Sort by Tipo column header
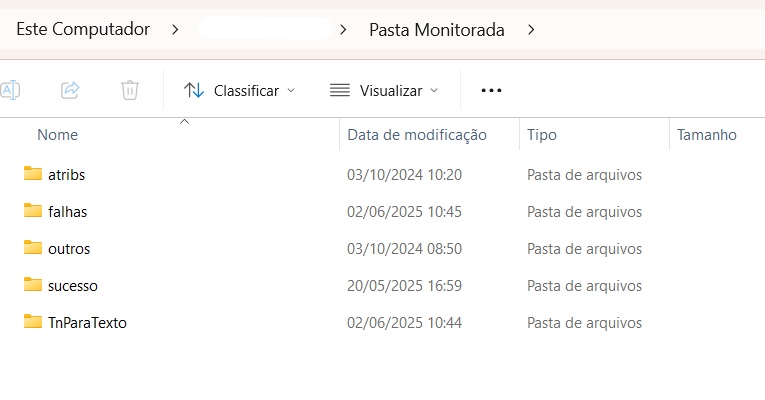The image size is (765, 400). [542, 135]
